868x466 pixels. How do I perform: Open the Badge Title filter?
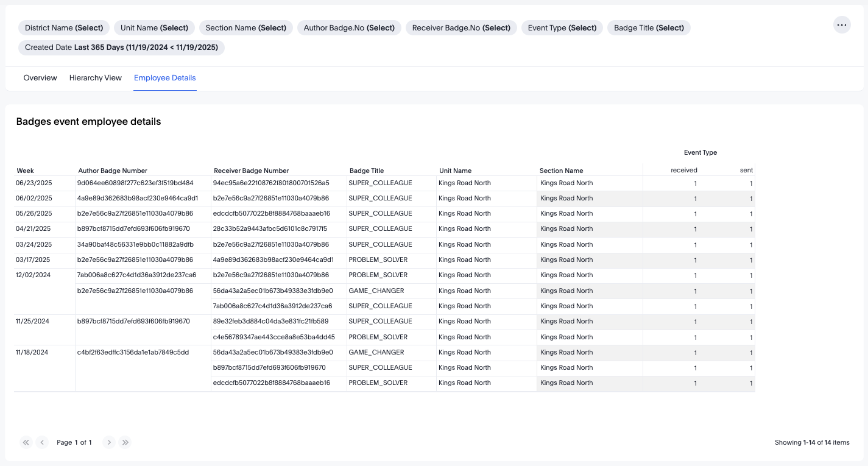pos(649,28)
